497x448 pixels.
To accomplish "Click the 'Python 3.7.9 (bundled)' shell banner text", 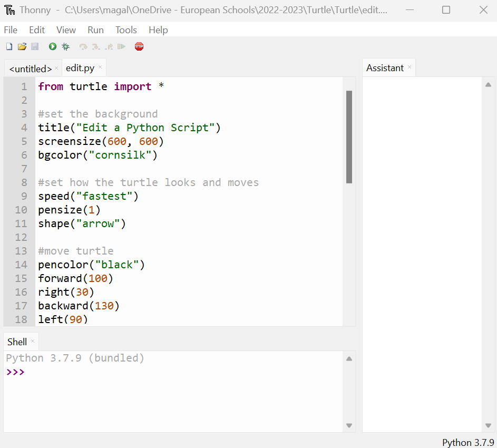I will pyautogui.click(x=75, y=358).
